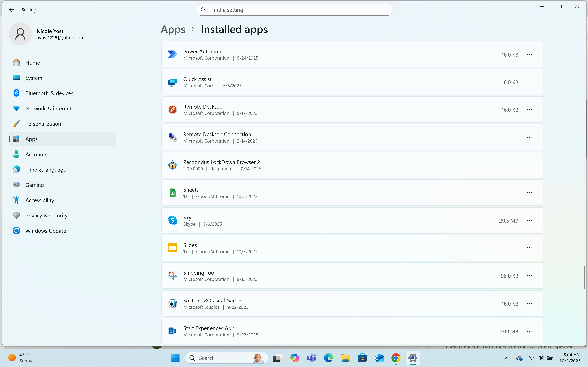
Task: Open Bluetooth & devices settings
Action: pos(49,93)
